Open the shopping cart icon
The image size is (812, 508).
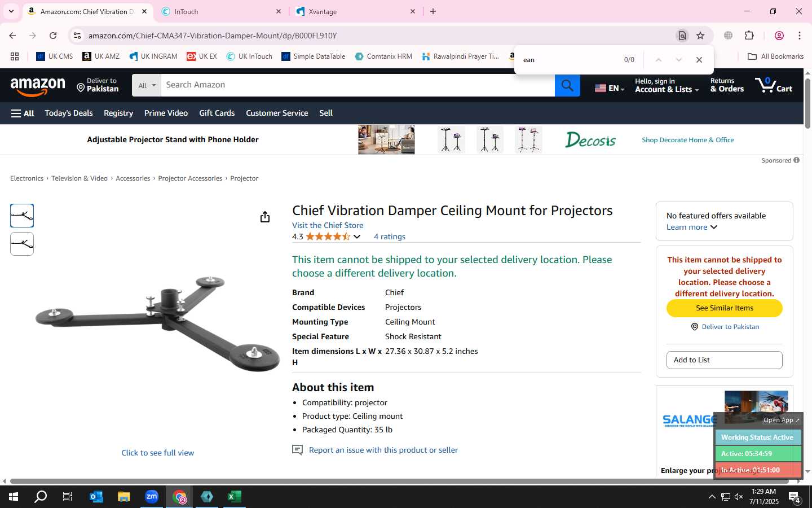[774, 85]
